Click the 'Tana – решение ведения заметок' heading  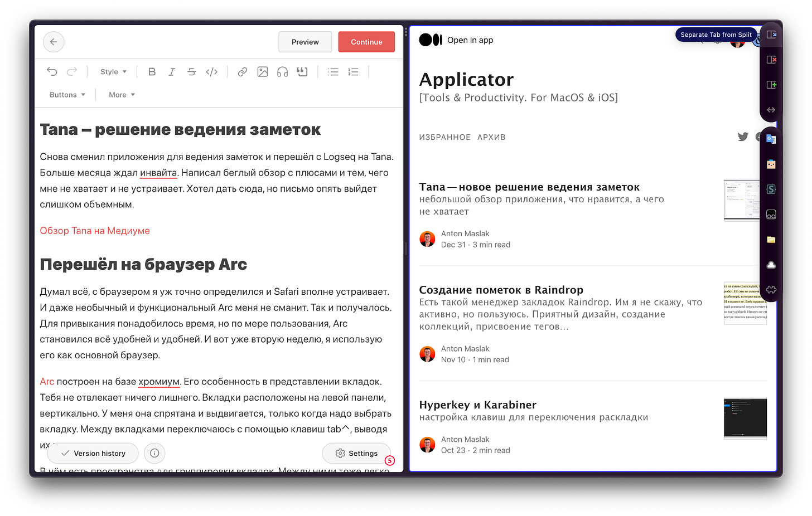point(180,130)
